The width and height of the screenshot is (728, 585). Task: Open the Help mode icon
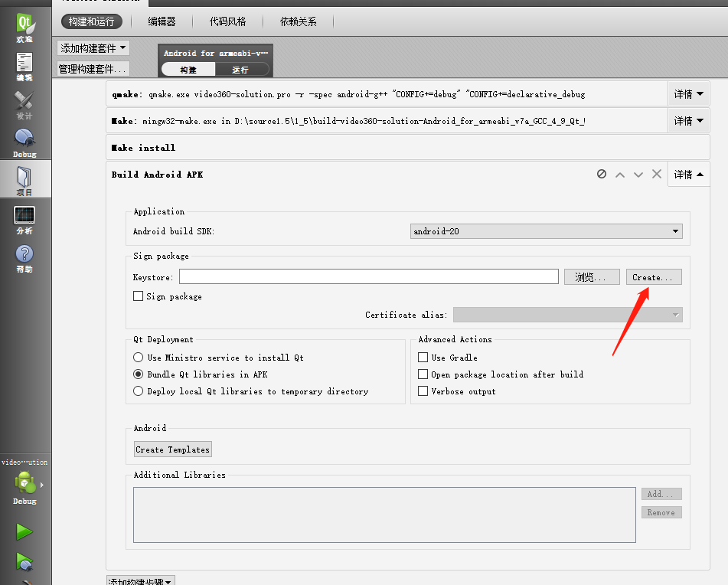point(25,258)
